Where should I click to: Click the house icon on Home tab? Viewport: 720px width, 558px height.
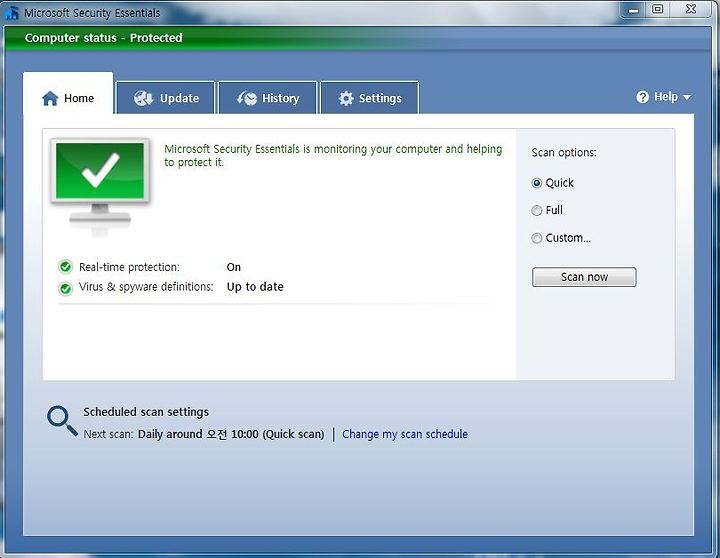[x=50, y=98]
